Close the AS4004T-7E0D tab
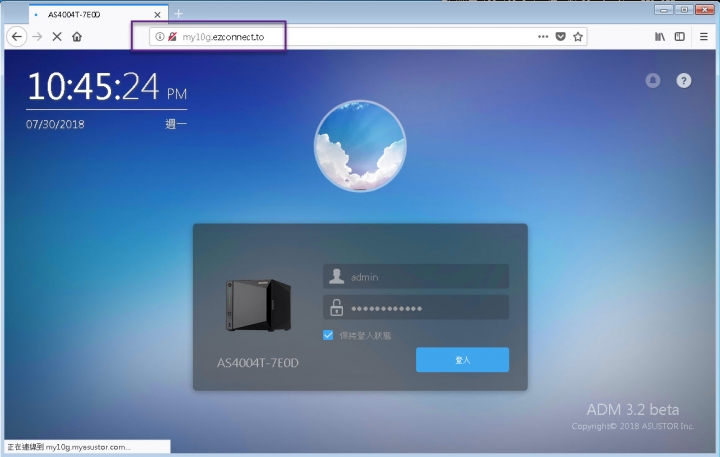The width and height of the screenshot is (720, 457). [158, 15]
